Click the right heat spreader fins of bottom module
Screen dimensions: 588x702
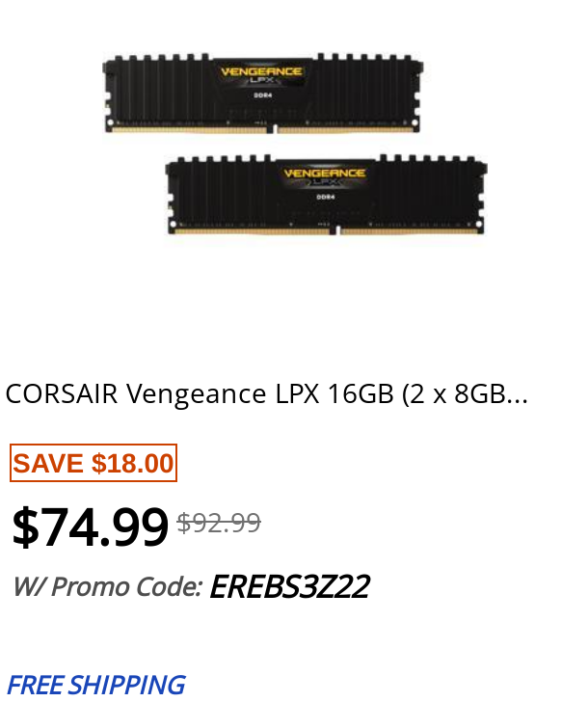pos(430,190)
